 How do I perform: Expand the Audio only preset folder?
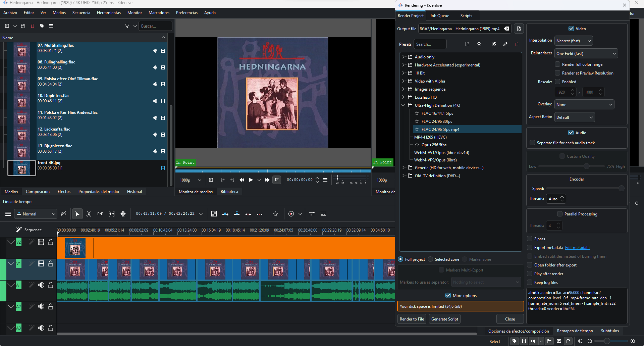coord(404,57)
